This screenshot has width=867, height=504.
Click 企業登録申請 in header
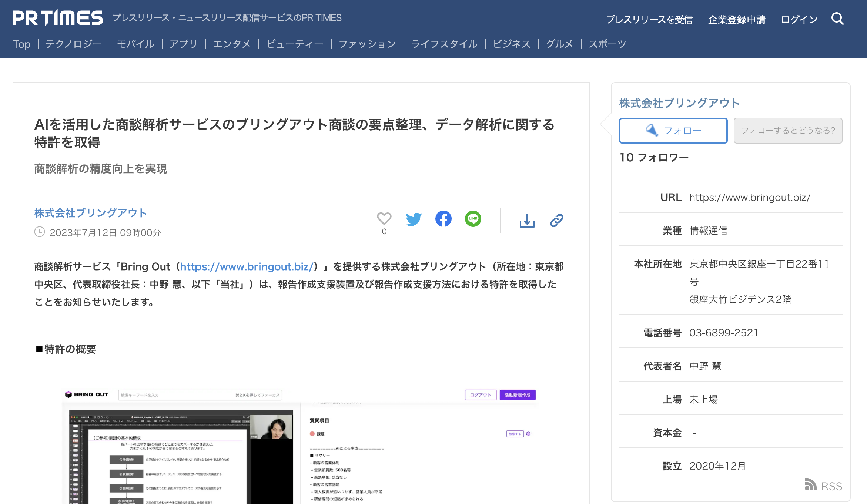pyautogui.click(x=737, y=19)
